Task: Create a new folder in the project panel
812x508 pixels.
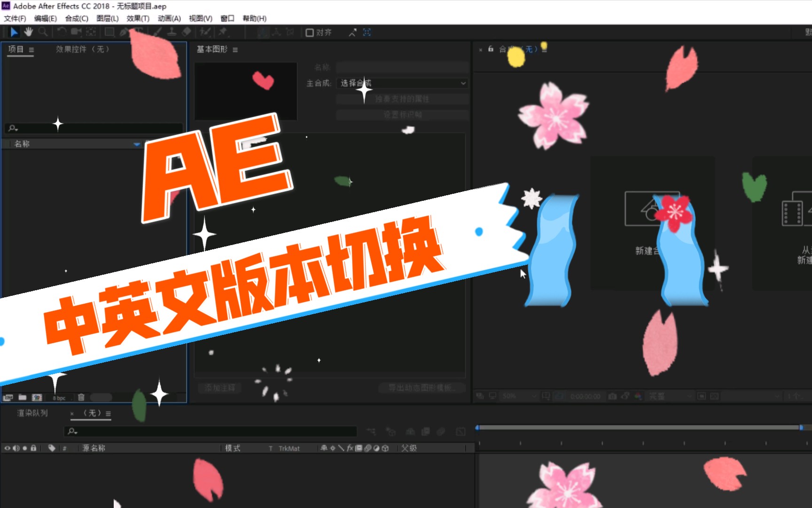Action: pos(23,397)
